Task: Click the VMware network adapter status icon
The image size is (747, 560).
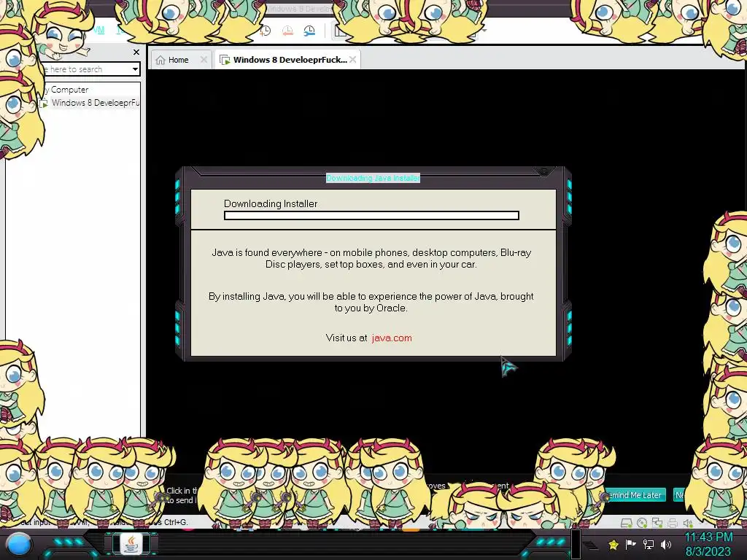Action: click(x=657, y=524)
